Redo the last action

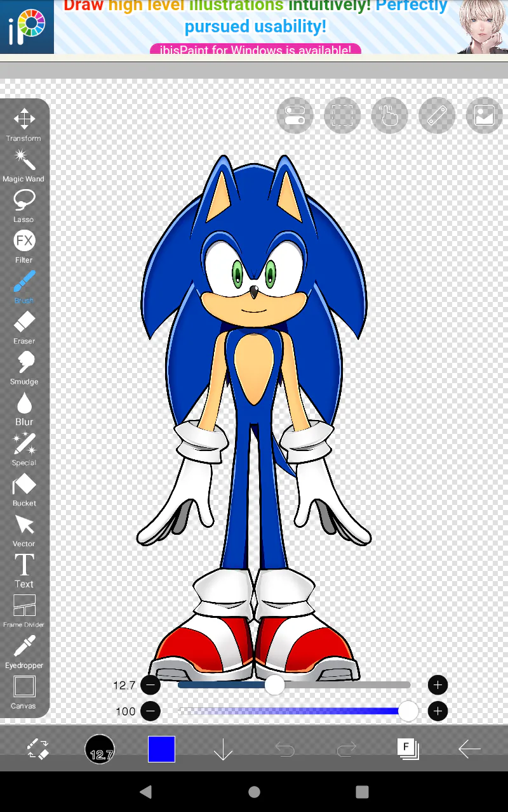(x=346, y=750)
